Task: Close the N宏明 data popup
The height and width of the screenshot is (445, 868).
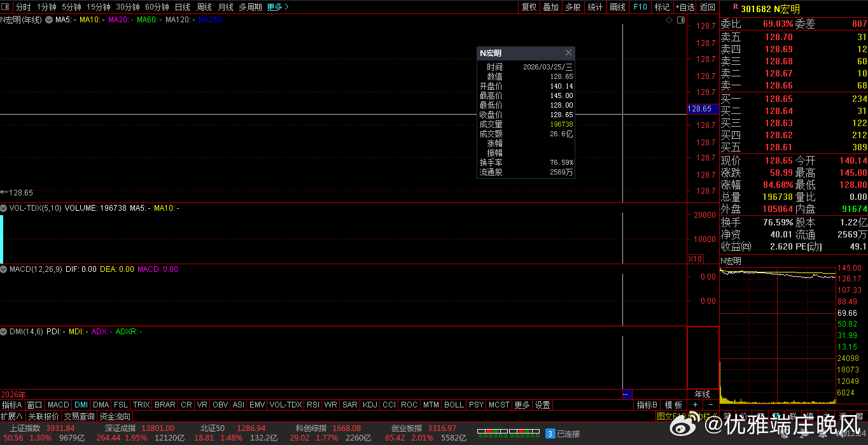Action: tap(568, 53)
